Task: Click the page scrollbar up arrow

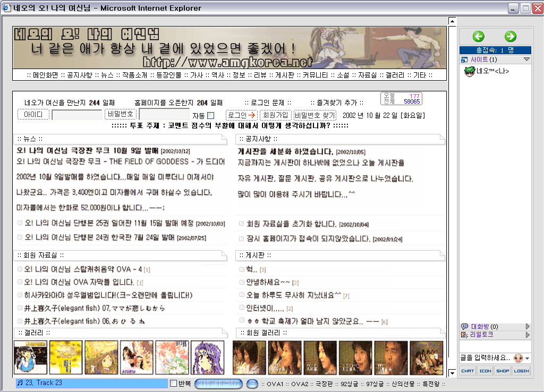Action: (x=452, y=21)
